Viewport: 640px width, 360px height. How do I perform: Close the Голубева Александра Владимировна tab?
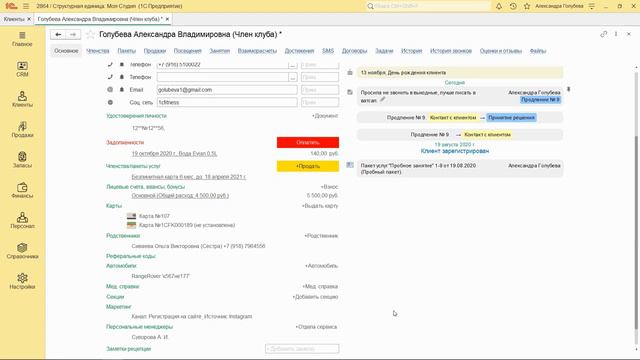(x=167, y=19)
